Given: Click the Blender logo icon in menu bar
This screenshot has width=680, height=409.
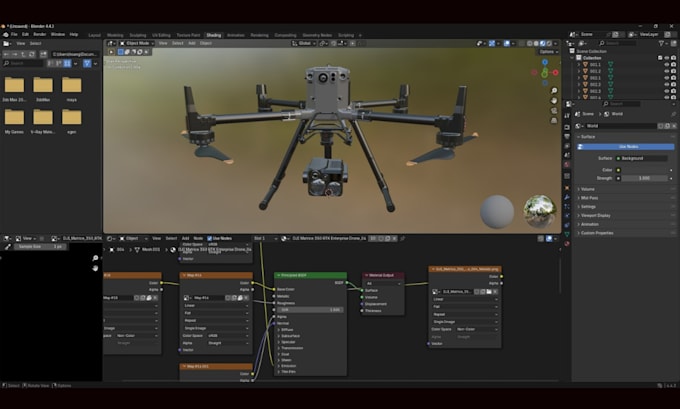Looking at the screenshot, I should coord(5,34).
